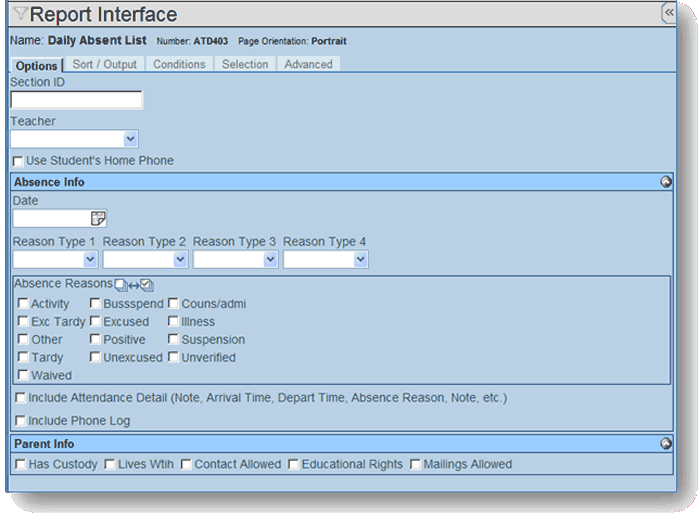Check all Absence Reasons via the checked-box icon

tap(147, 284)
